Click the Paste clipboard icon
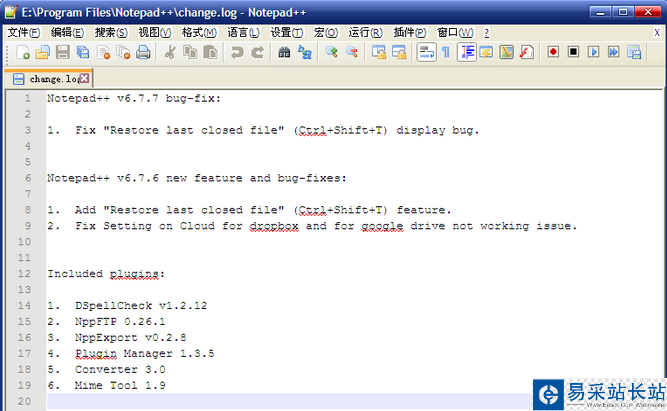 click(x=210, y=52)
